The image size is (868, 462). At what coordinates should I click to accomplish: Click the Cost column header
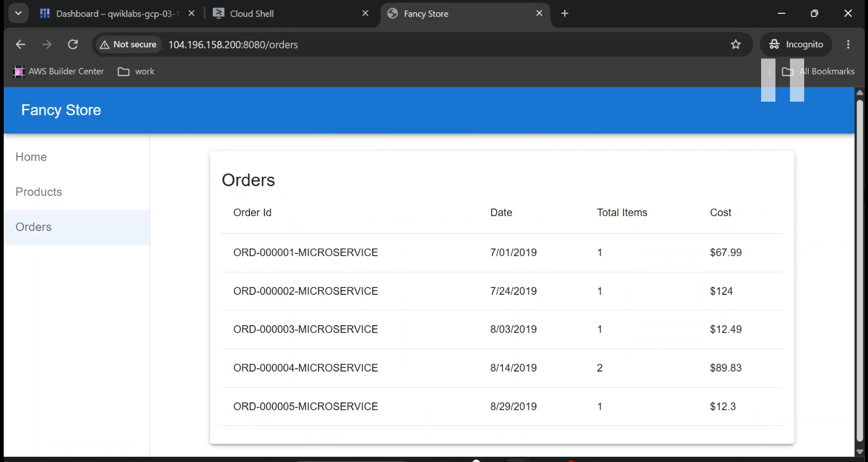coord(721,212)
